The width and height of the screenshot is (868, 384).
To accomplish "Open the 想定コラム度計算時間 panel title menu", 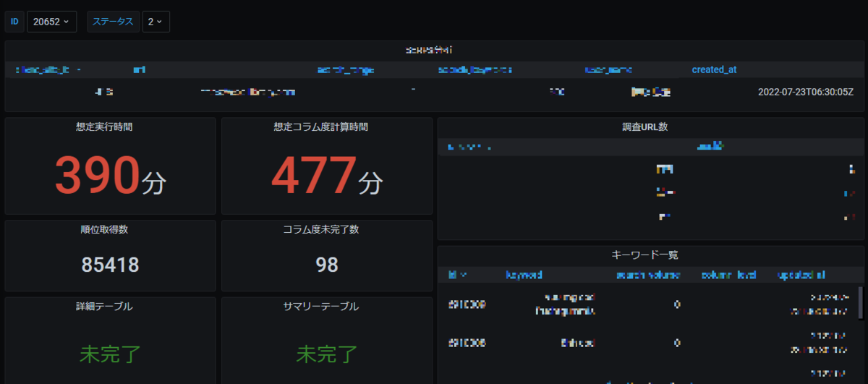I will click(321, 127).
